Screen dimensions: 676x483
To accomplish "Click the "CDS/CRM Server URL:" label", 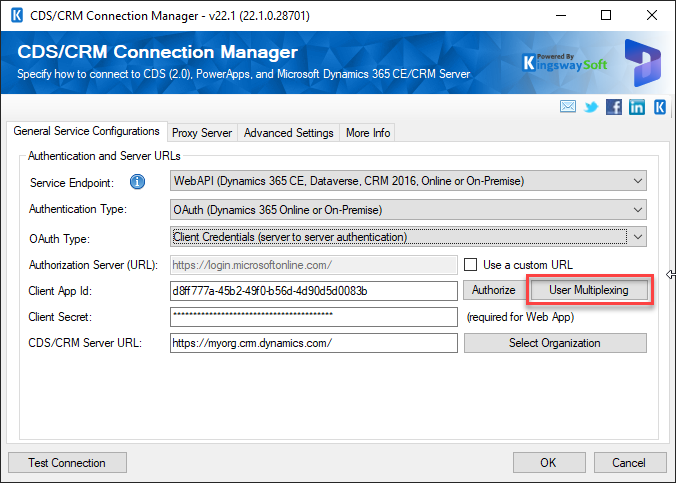I will click(x=85, y=343).
